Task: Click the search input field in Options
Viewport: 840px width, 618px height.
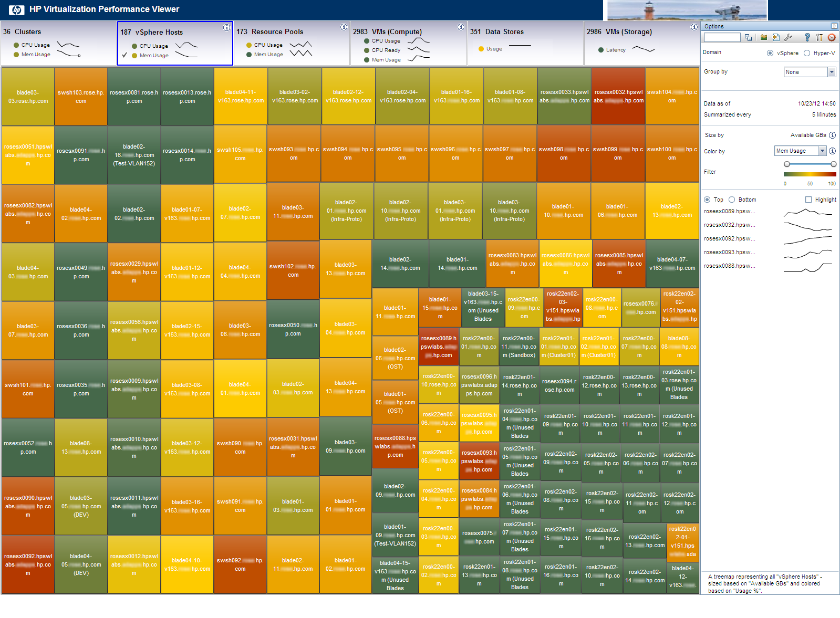Action: 722,37
